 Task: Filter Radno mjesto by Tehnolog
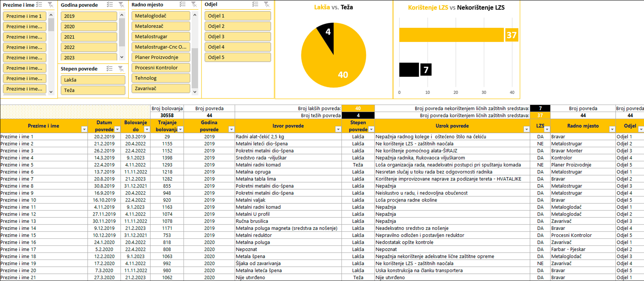[161, 78]
